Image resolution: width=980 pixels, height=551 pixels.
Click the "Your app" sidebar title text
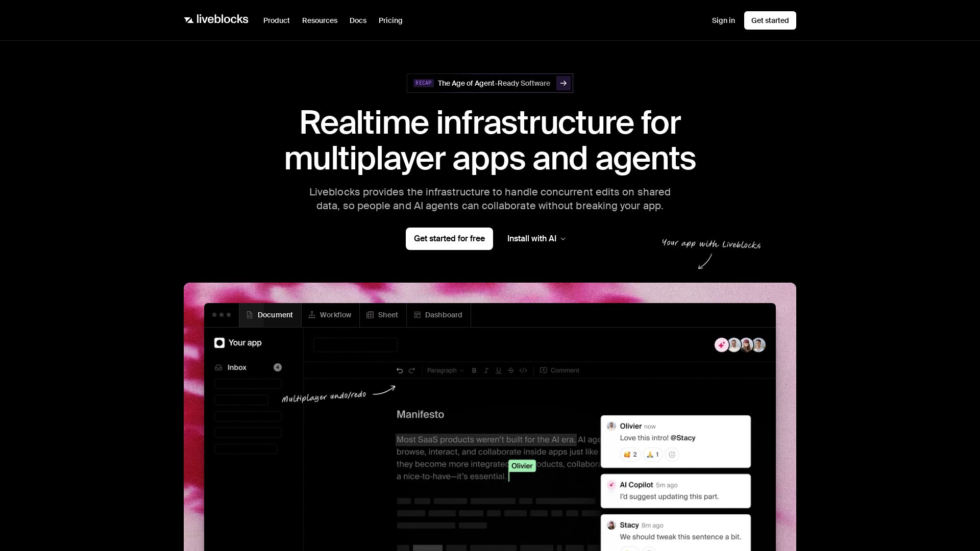[x=245, y=343]
